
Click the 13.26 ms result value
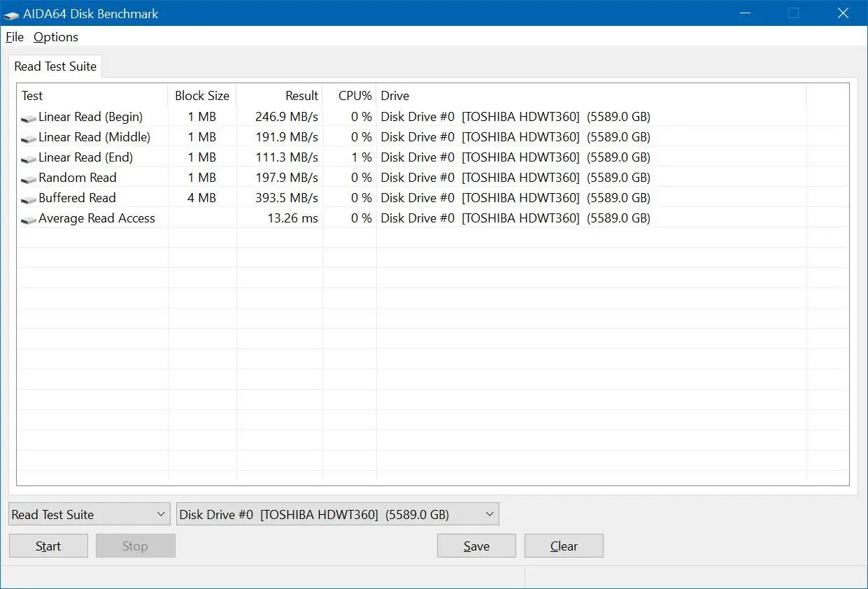point(292,218)
